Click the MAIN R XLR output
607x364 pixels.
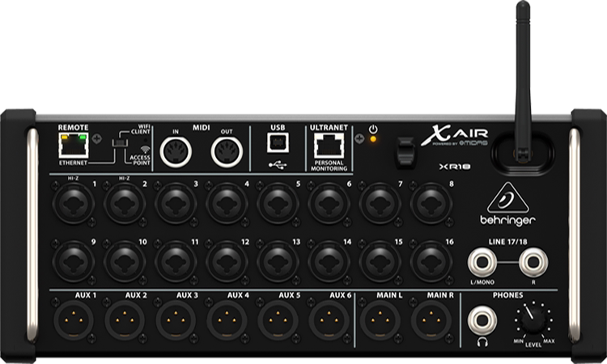[431, 320]
